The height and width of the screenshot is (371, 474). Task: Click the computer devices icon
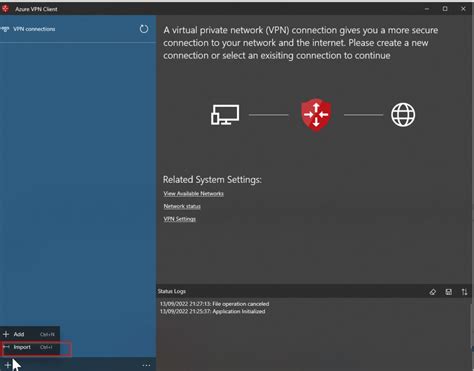pos(225,115)
